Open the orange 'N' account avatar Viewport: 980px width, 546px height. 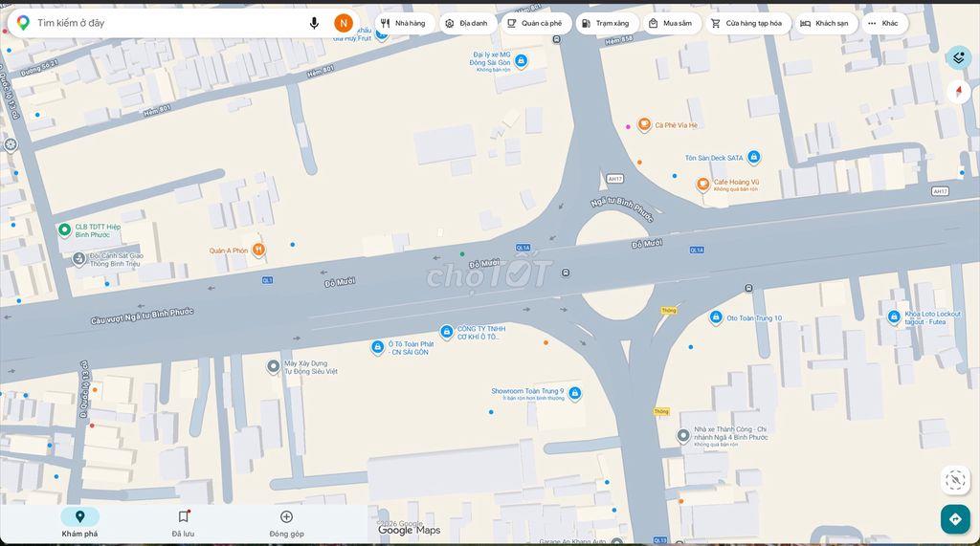(344, 23)
